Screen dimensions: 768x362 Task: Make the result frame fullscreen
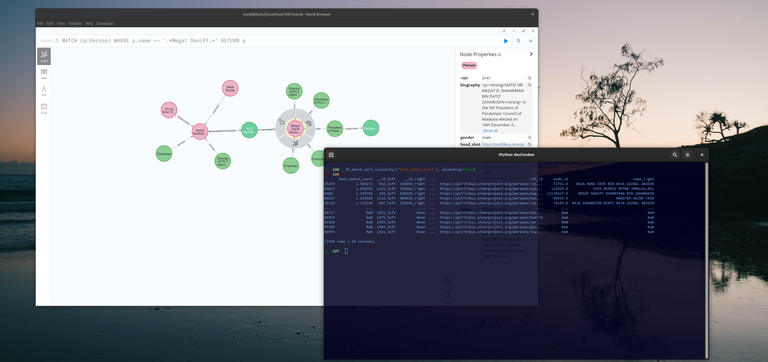coord(524,31)
